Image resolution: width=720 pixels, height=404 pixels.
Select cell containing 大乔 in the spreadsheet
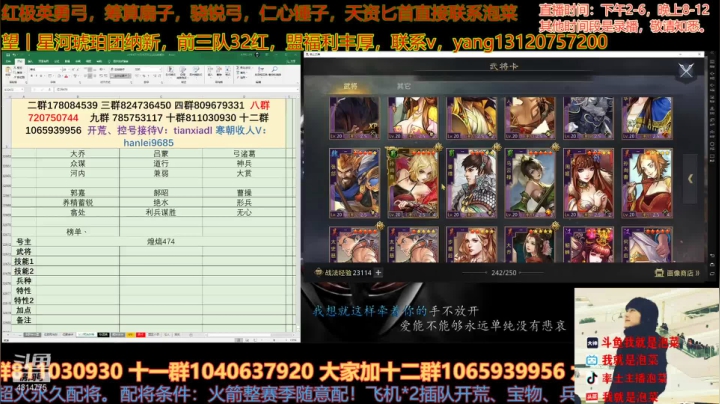click(x=78, y=154)
